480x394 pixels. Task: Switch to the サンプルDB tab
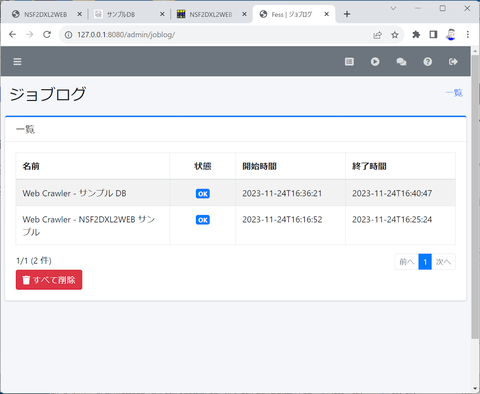129,14
